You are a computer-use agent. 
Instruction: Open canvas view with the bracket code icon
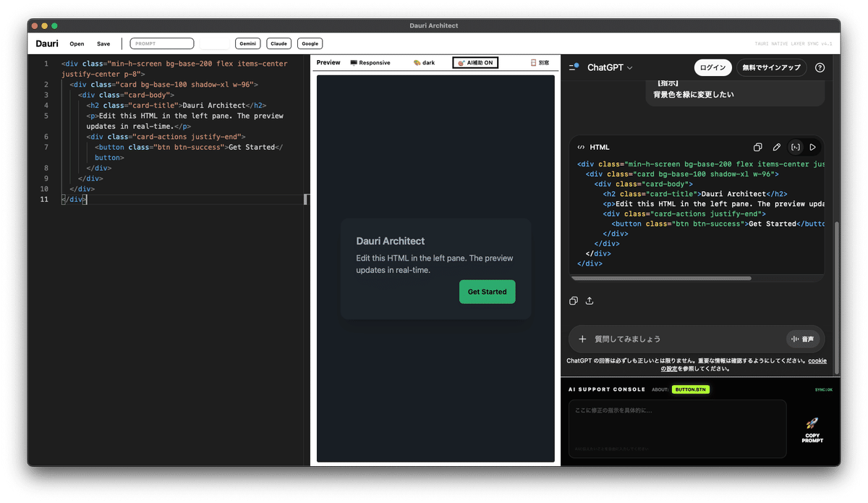pyautogui.click(x=795, y=147)
